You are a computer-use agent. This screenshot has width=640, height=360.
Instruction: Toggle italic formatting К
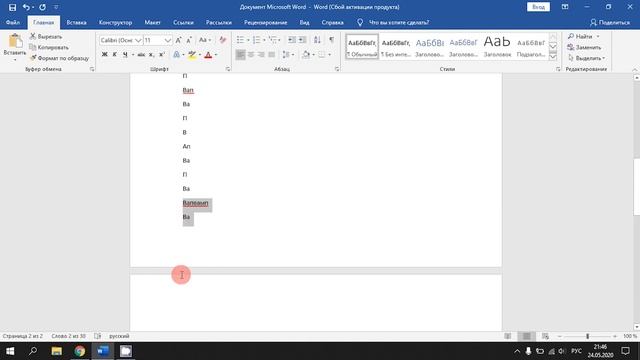(115, 54)
